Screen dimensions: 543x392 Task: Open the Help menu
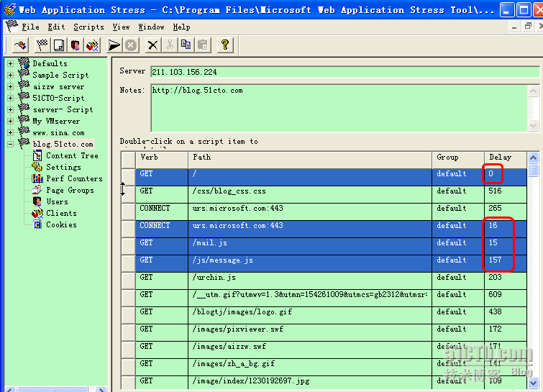click(181, 27)
